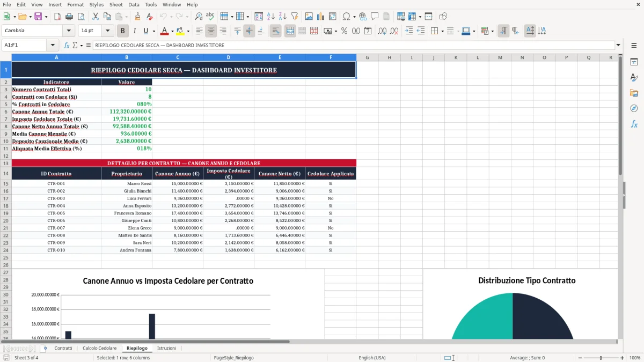The height and width of the screenshot is (362, 644).
Task: Click the Undo arrow
Action: (164, 17)
